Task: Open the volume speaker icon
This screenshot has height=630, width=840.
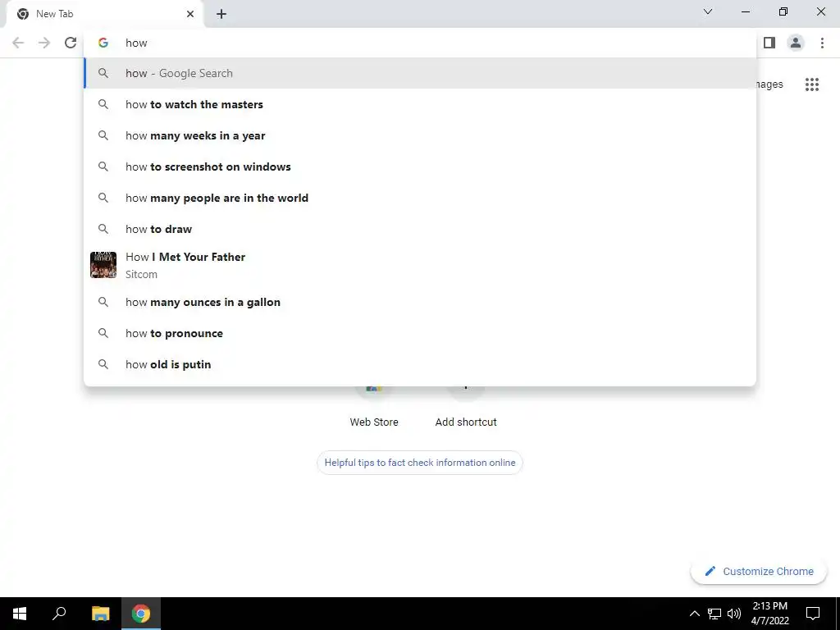Action: pos(734,614)
